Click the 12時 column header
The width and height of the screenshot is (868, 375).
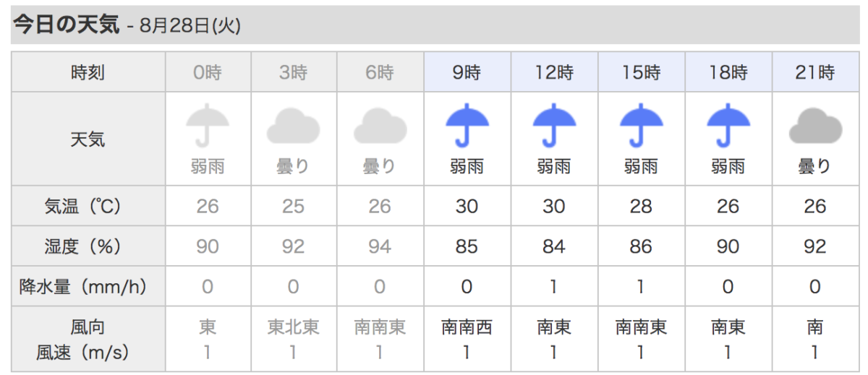554,72
